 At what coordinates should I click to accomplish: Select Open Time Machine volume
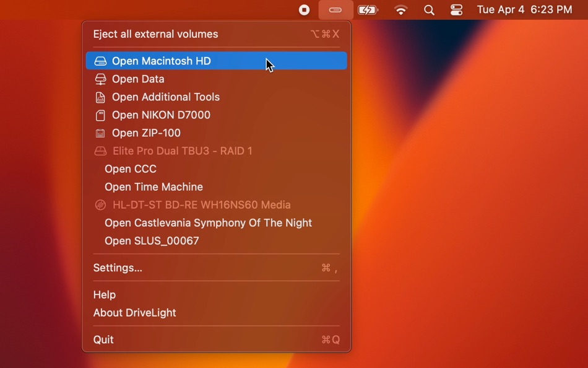click(217, 187)
